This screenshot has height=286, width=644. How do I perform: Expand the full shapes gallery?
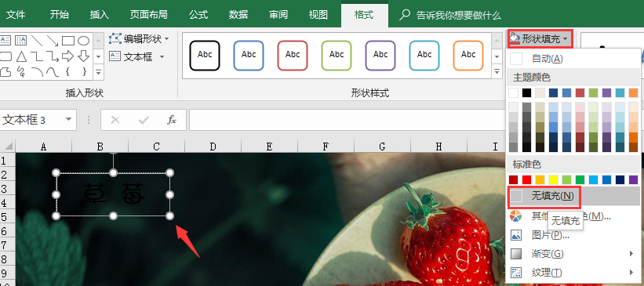pos(99,73)
